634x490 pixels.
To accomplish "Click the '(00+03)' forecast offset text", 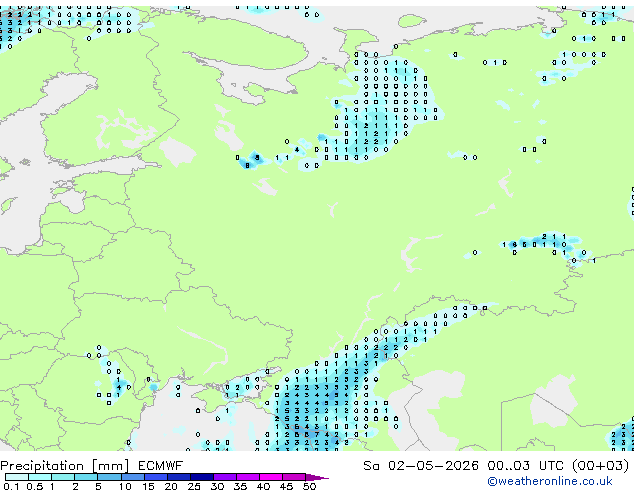I will pos(600,466).
